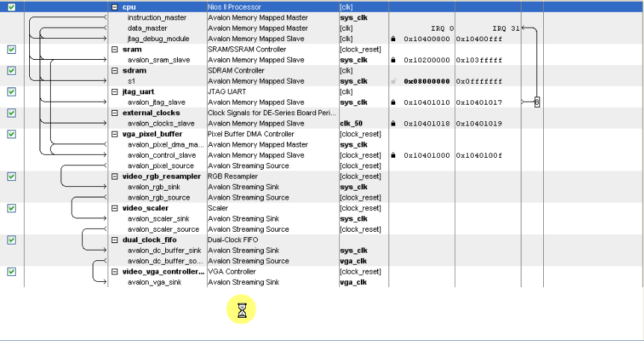This screenshot has width=644, height=341.
Task: Click vga_clk clock of avalon_vga_sink
Action: 353,282
